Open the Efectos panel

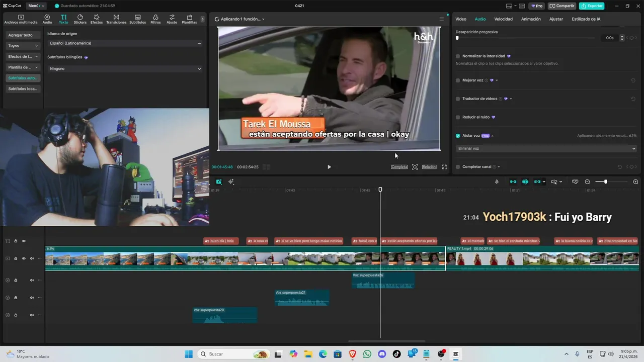[x=97, y=19]
